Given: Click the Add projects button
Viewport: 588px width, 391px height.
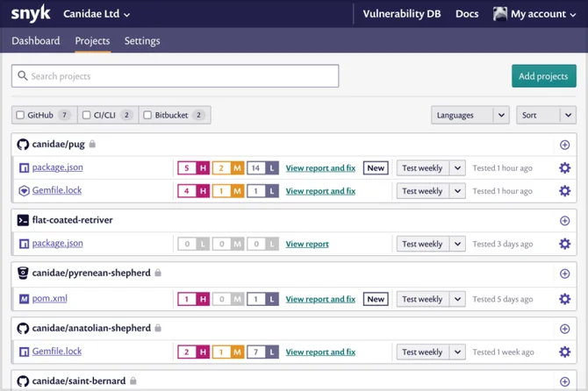Looking at the screenshot, I should point(544,76).
